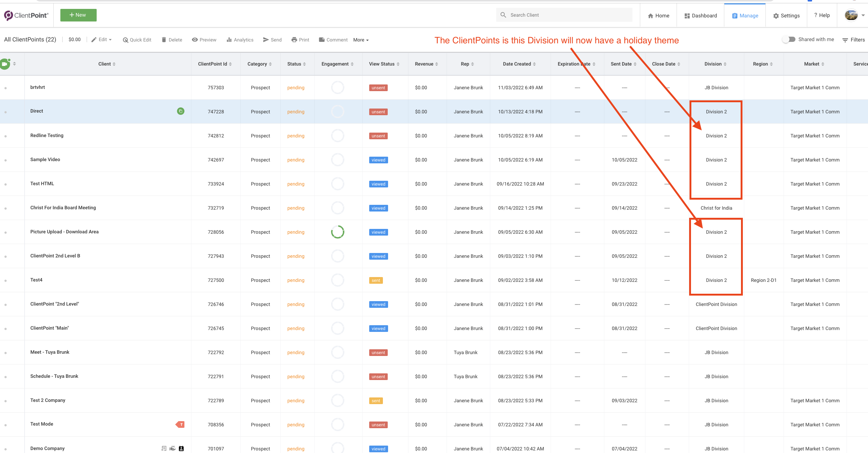Viewport: 868px width, 453px height.
Task: Select the Test4 row dot
Action: [x=6, y=281]
